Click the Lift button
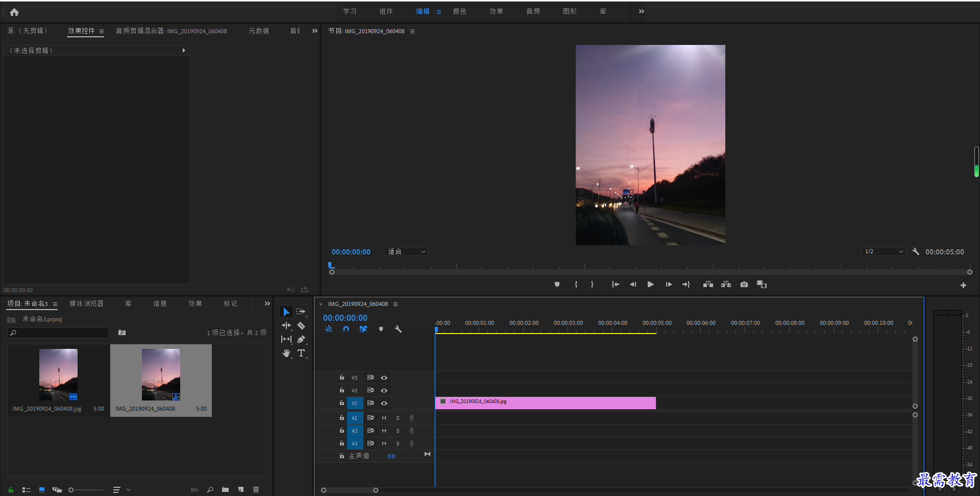Image resolution: width=980 pixels, height=496 pixels. [708, 285]
